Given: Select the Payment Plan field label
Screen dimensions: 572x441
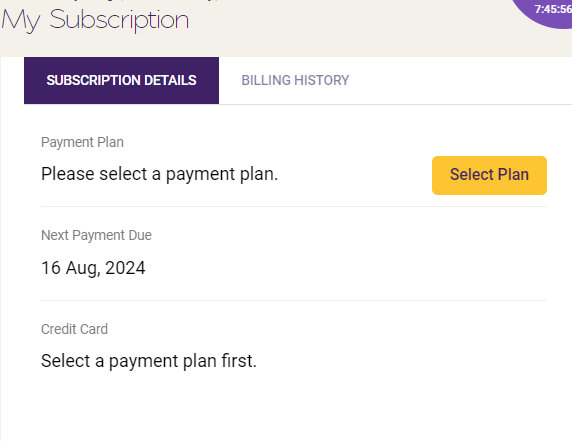Looking at the screenshot, I should (82, 142).
